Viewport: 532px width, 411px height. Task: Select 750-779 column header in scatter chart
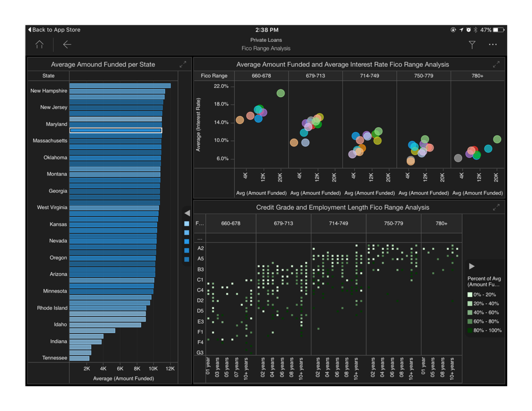(424, 76)
